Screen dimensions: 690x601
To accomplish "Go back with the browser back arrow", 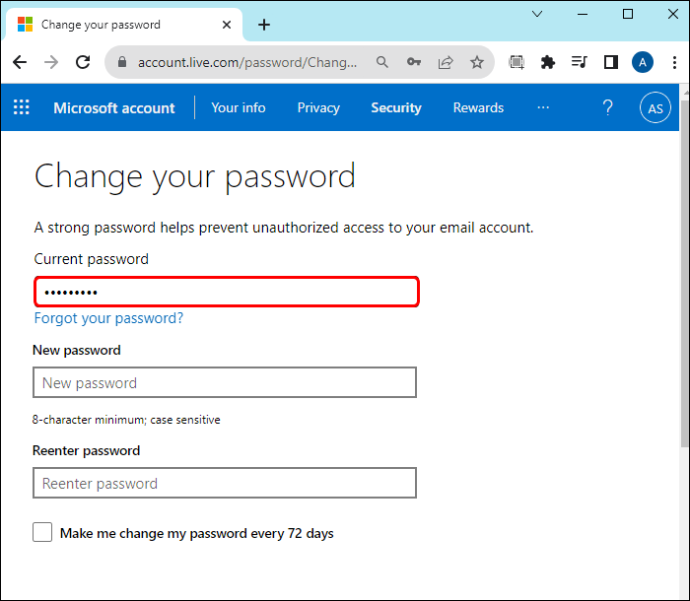I will point(20,62).
